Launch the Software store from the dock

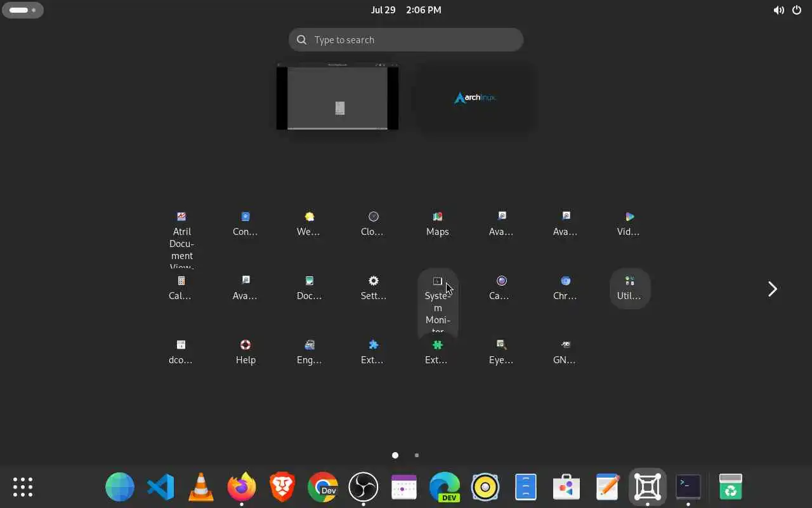[566, 487]
